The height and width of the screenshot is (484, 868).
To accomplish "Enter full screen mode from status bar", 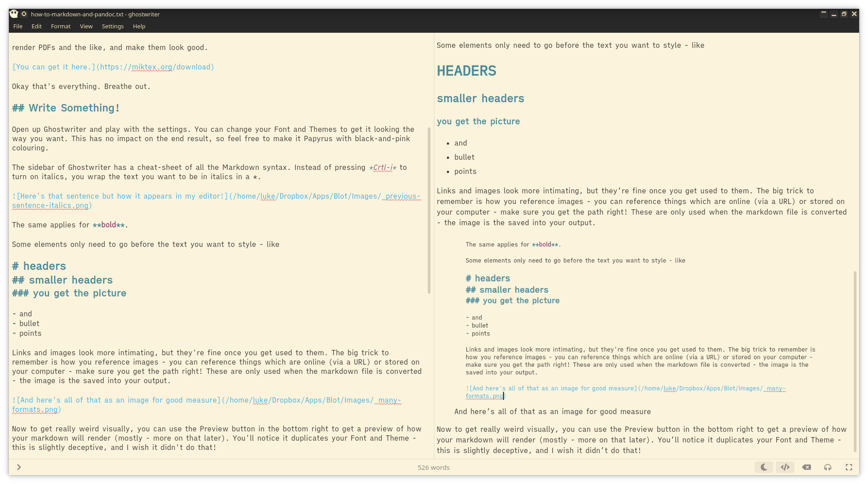I will point(849,467).
